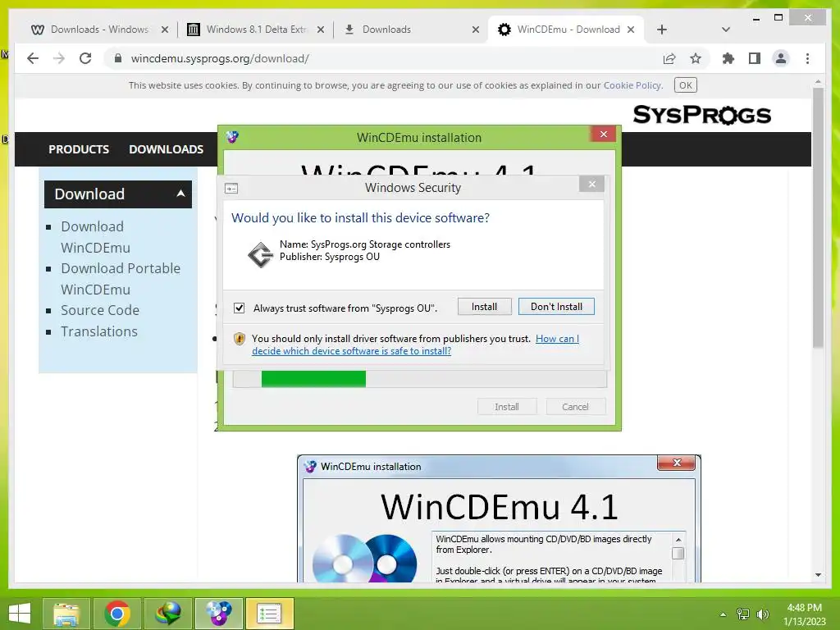The image size is (840, 630).
Task: Close the 'Downloads - Windows' tab
Action: [x=165, y=30]
